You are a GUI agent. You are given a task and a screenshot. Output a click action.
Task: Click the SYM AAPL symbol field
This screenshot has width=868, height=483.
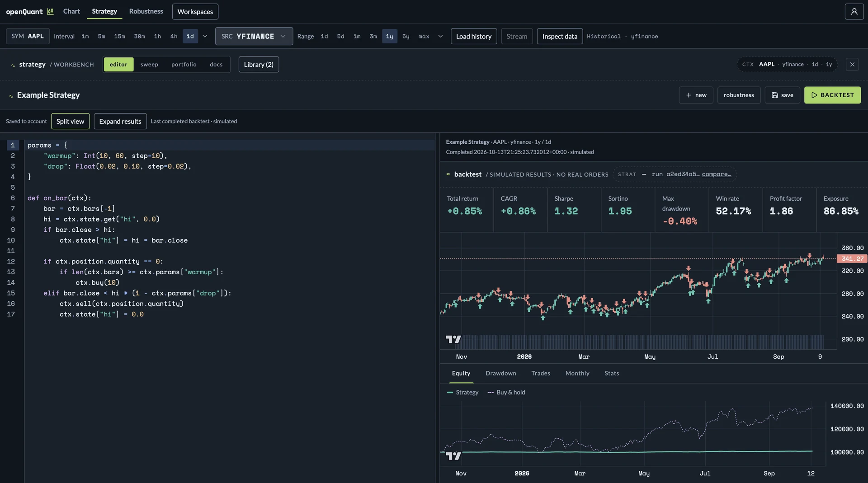(x=28, y=36)
